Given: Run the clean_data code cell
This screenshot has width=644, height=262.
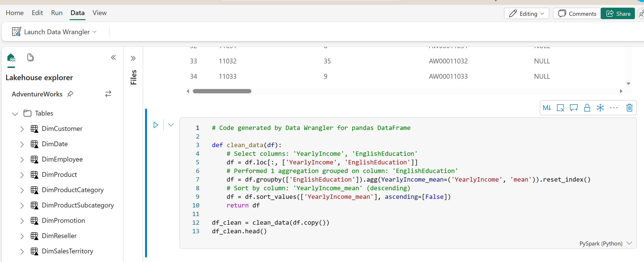Looking at the screenshot, I should [x=156, y=125].
